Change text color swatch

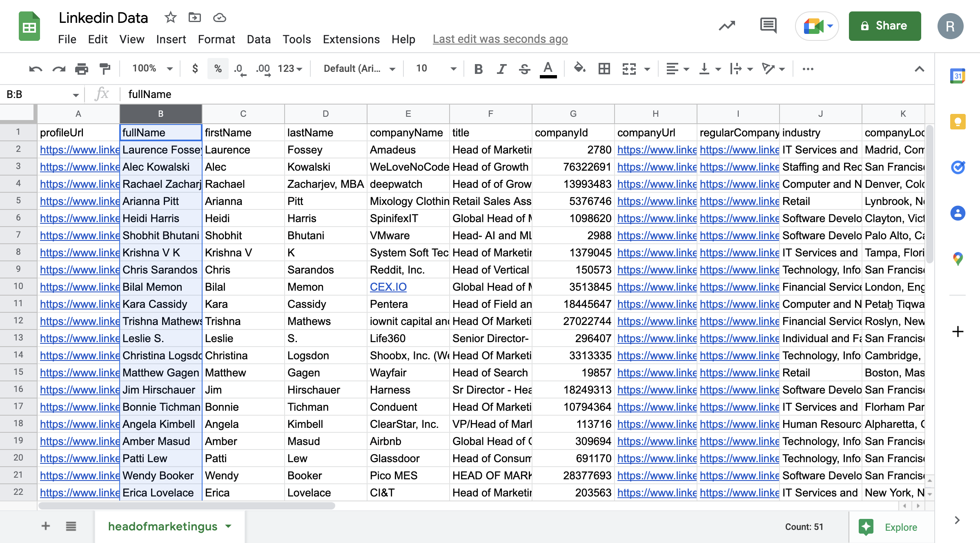tap(548, 69)
